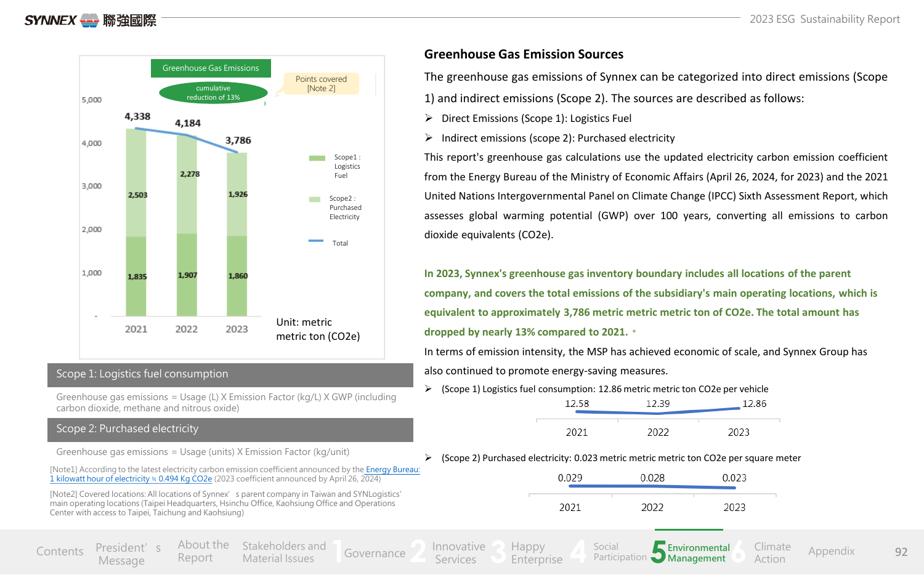Click the gray Scope 2: Purchased electricity header
This screenshot has width=924, height=575.
pyautogui.click(x=230, y=430)
